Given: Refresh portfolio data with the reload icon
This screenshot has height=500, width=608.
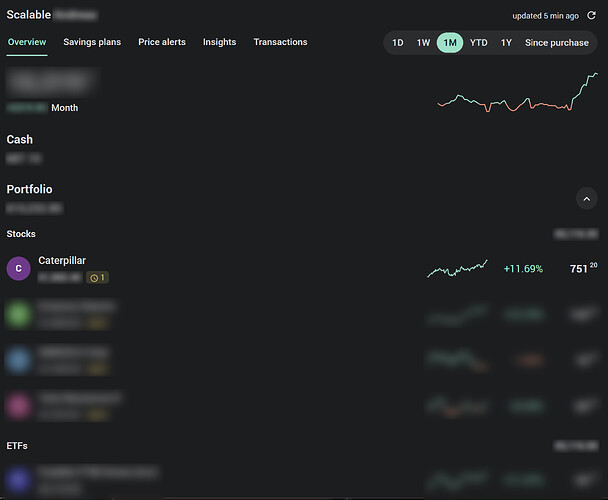Looking at the screenshot, I should pos(591,16).
